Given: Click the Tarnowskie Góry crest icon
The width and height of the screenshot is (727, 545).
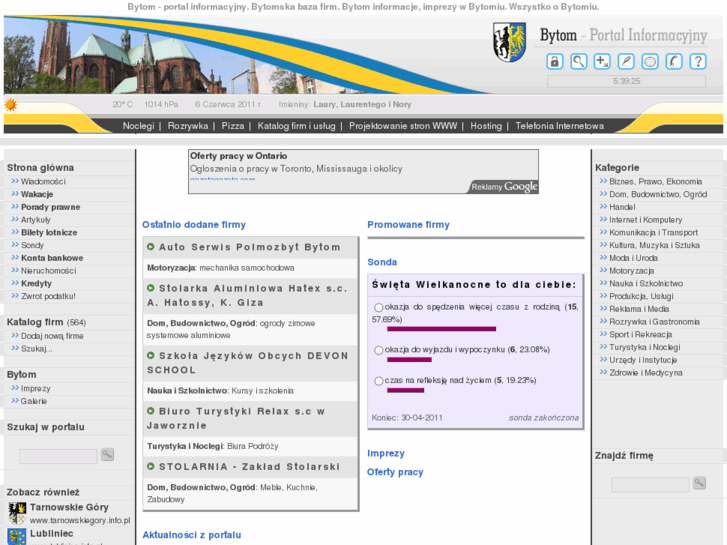Looking at the screenshot, I should [x=17, y=513].
